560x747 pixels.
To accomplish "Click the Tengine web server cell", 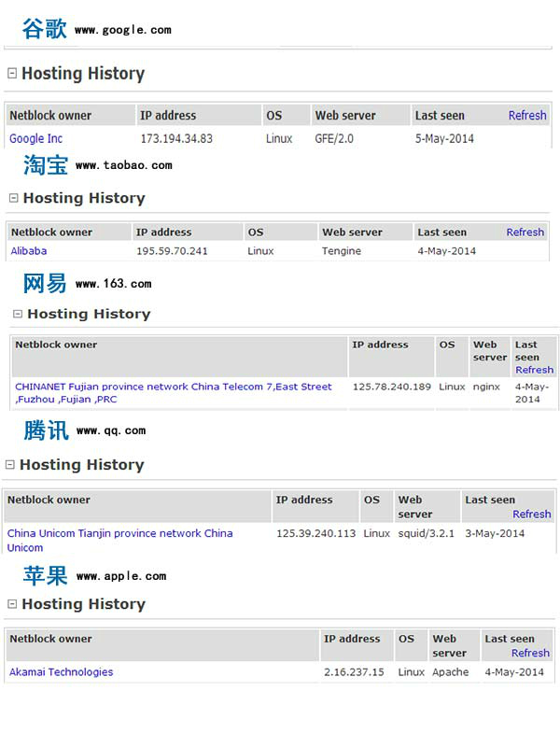I will [342, 251].
